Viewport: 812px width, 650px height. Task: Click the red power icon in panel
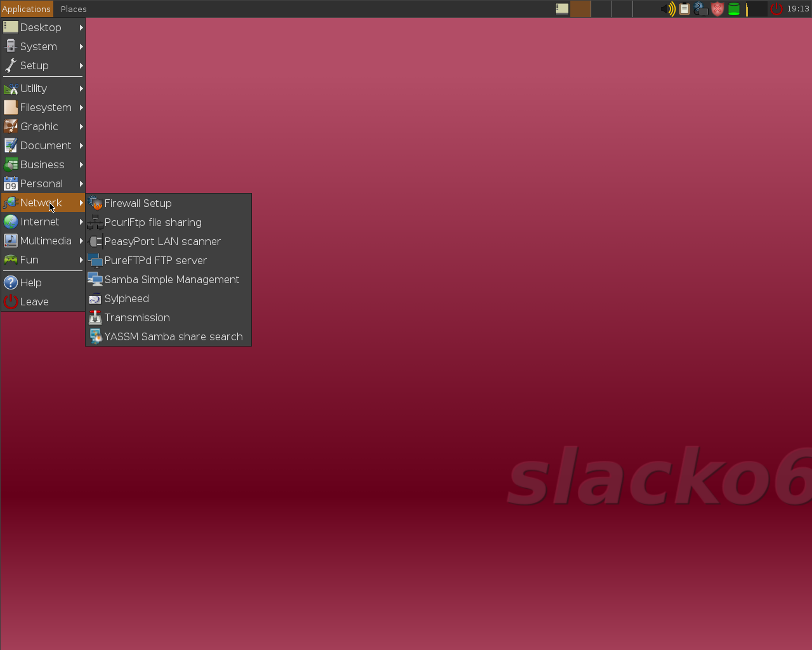[776, 9]
